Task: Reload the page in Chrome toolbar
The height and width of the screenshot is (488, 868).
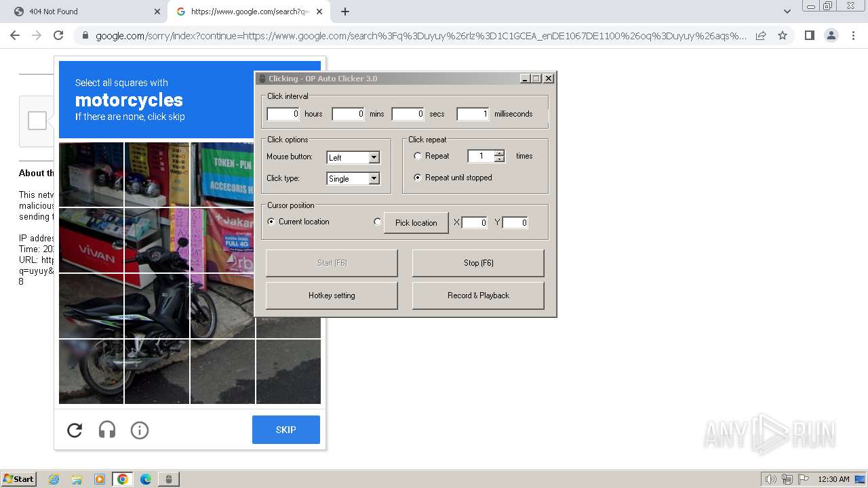Action: point(58,35)
